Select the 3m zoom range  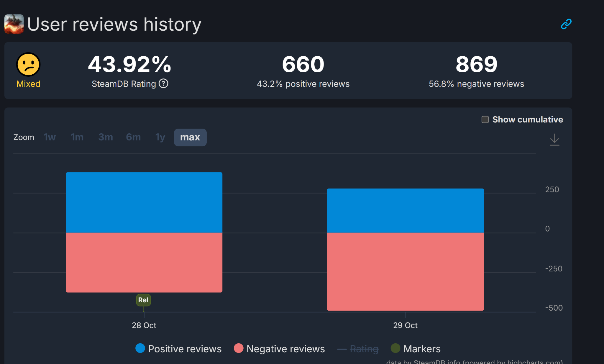[x=105, y=137]
